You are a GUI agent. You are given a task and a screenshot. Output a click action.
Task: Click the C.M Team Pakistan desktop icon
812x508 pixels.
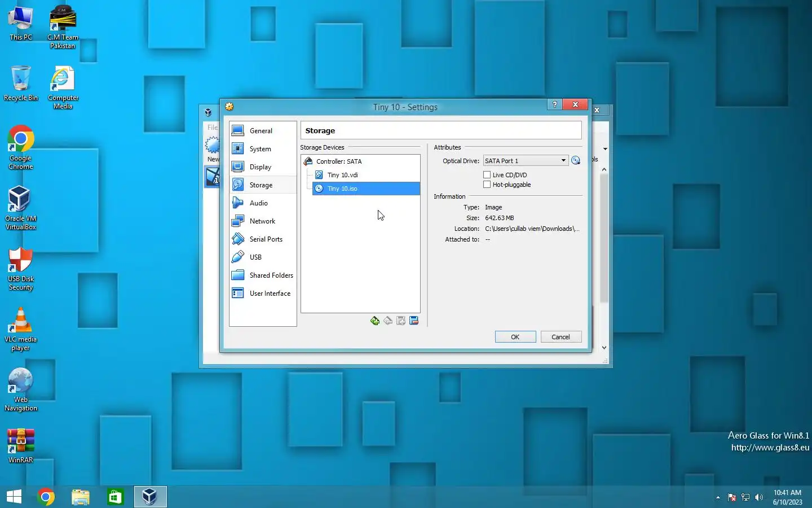[x=63, y=27]
